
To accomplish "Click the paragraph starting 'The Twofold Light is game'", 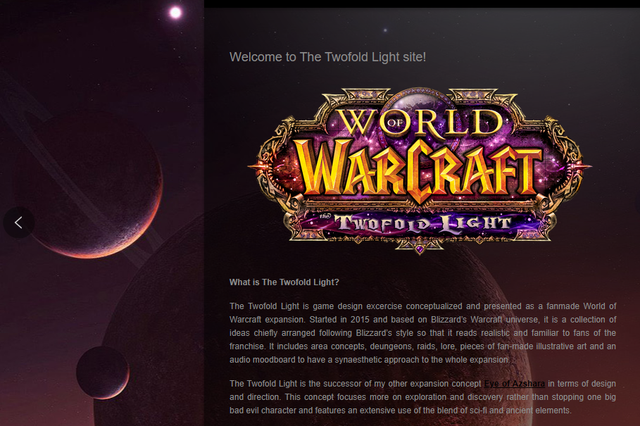I will coord(423,333).
